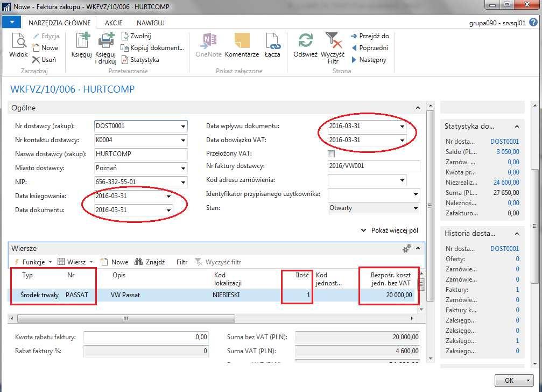Click Kopiuj dokument icon
The width and height of the screenshot is (542, 392).
click(125, 48)
